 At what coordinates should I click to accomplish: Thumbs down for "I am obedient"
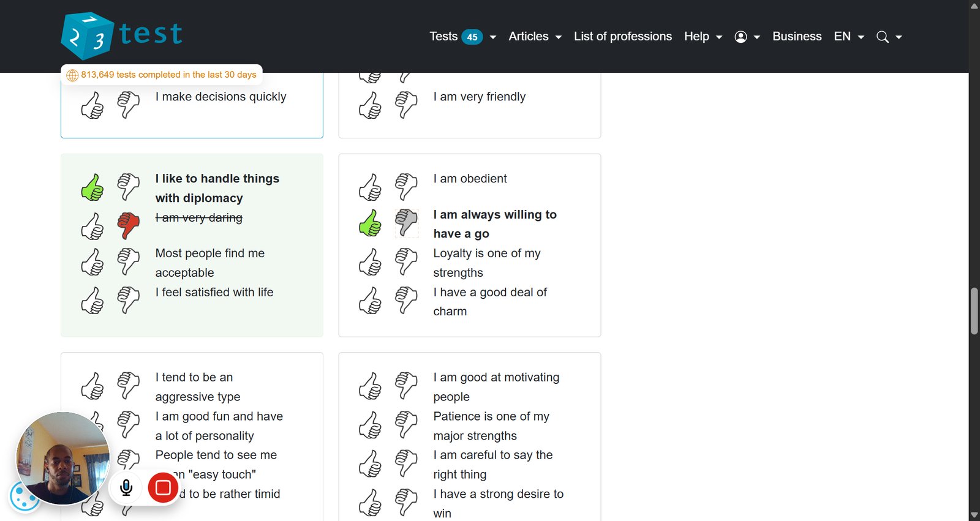tap(407, 187)
